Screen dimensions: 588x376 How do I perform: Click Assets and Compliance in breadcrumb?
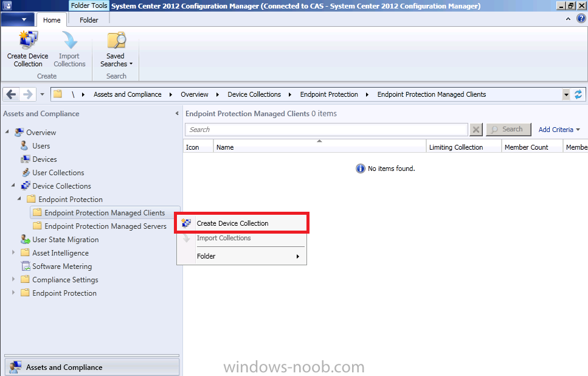(x=128, y=94)
